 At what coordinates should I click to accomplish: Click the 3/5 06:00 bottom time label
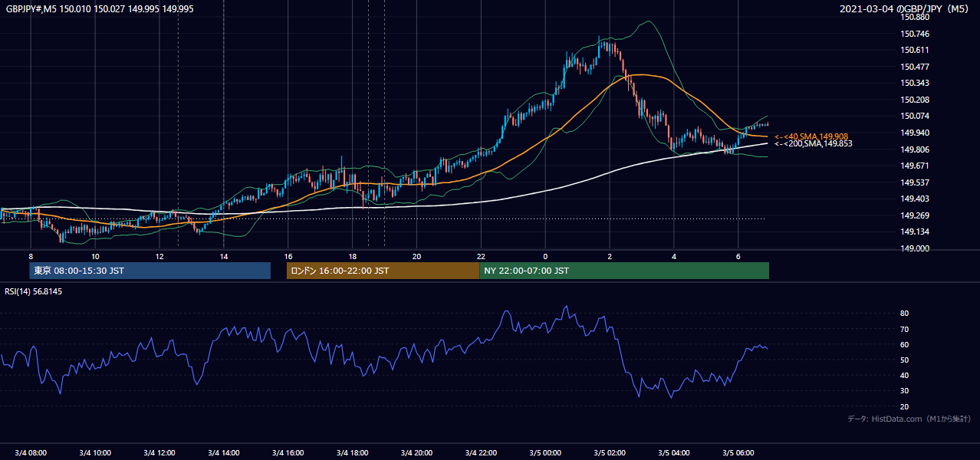click(x=738, y=452)
